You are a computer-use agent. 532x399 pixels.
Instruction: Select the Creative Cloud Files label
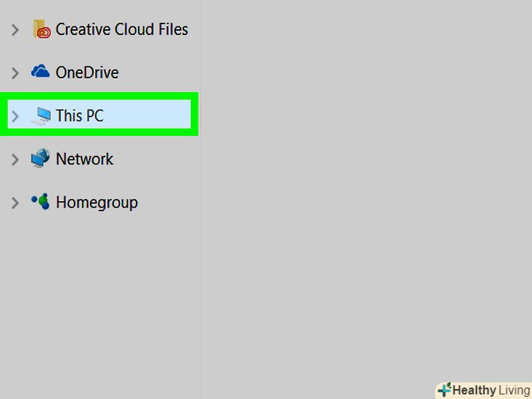[122, 29]
